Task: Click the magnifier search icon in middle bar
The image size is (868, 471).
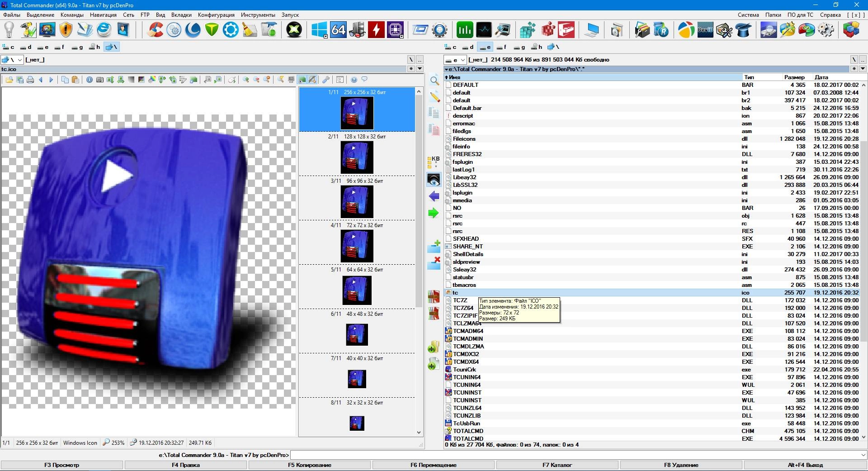Action: (434, 81)
